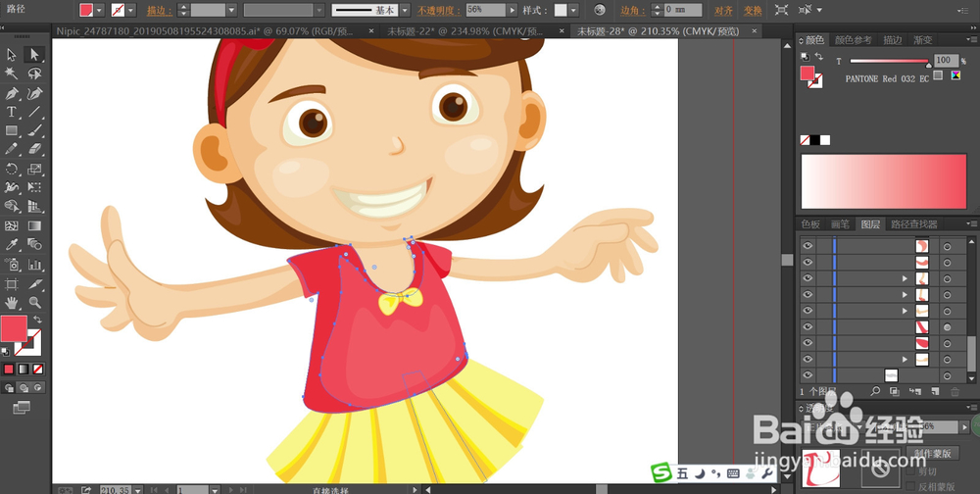This screenshot has width=980, height=494.
Task: Open 对齐 Align panel link
Action: click(x=723, y=10)
